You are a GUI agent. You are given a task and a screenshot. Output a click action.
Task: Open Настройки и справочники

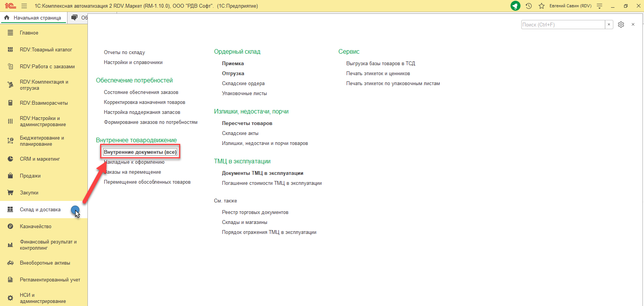133,63
